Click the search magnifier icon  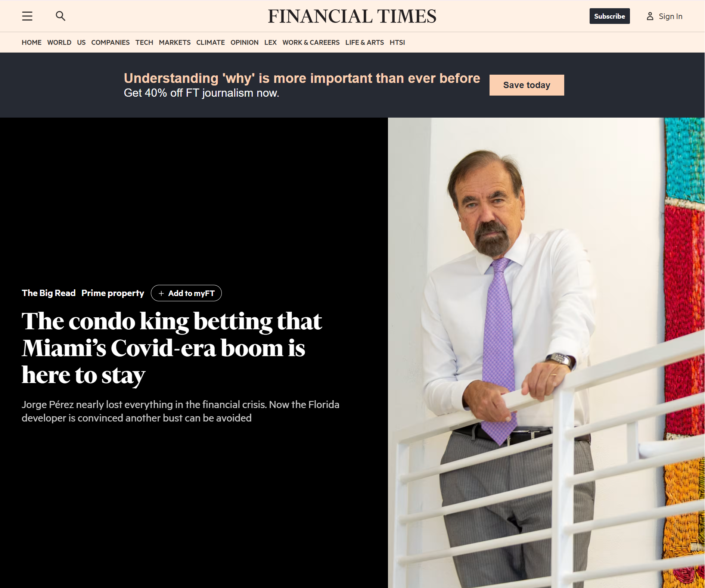pos(60,16)
